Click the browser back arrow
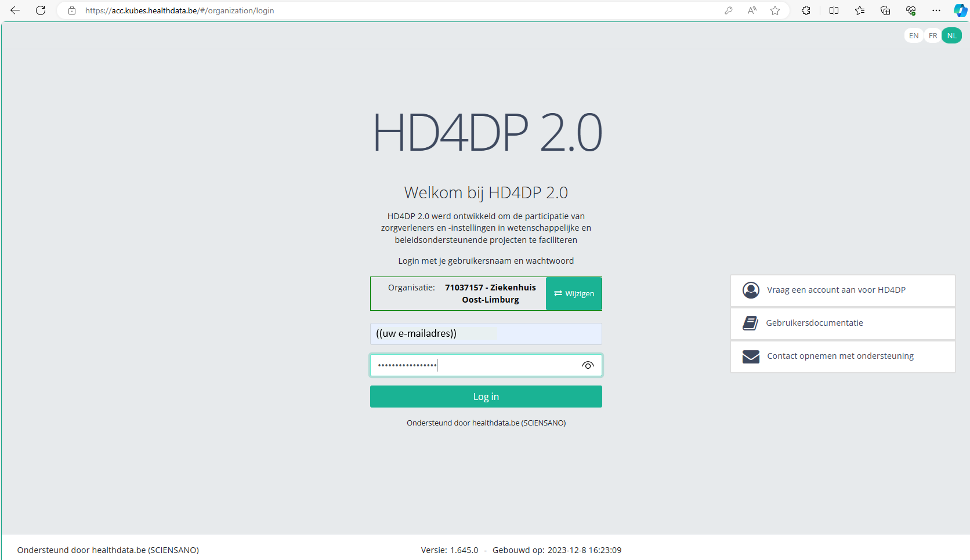This screenshot has width=970, height=560. (15, 10)
